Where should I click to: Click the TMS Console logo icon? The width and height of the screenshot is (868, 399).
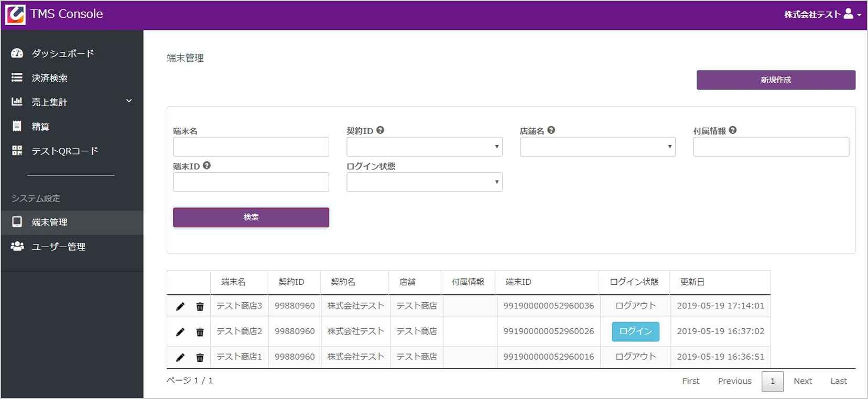pos(15,14)
